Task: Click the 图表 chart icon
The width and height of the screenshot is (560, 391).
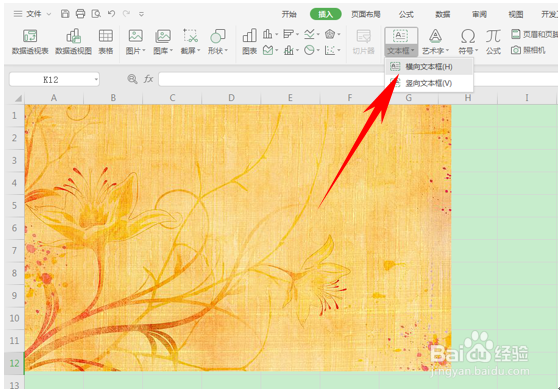Action: (249, 42)
